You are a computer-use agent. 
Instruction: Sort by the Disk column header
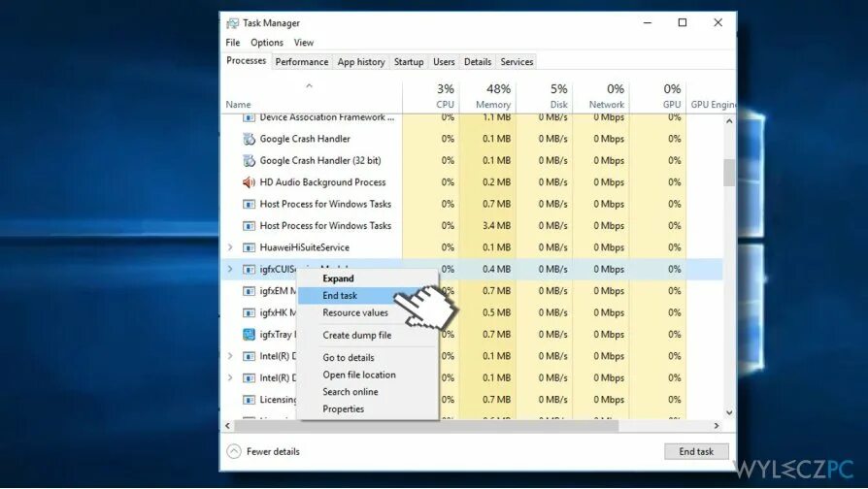coord(544,97)
